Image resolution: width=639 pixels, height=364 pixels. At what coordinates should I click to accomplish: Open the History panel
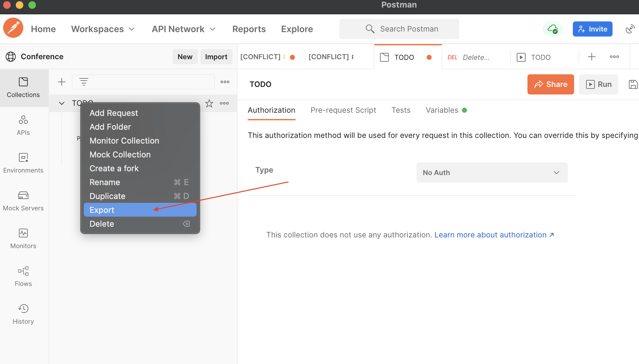coord(23,314)
